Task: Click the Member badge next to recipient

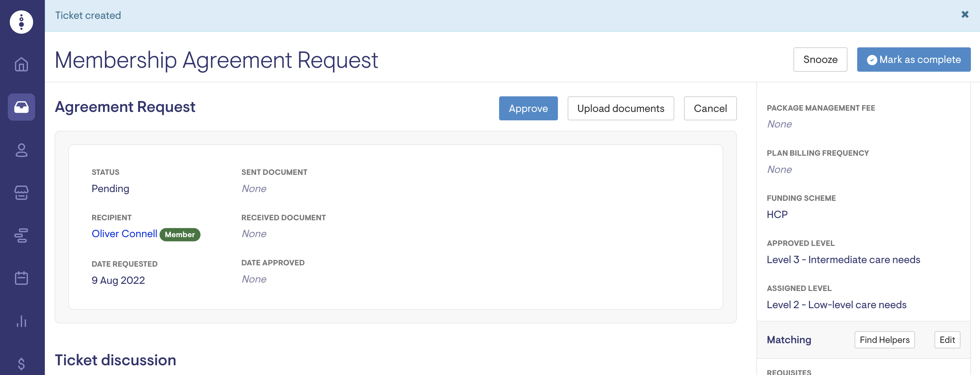Action: click(x=180, y=235)
